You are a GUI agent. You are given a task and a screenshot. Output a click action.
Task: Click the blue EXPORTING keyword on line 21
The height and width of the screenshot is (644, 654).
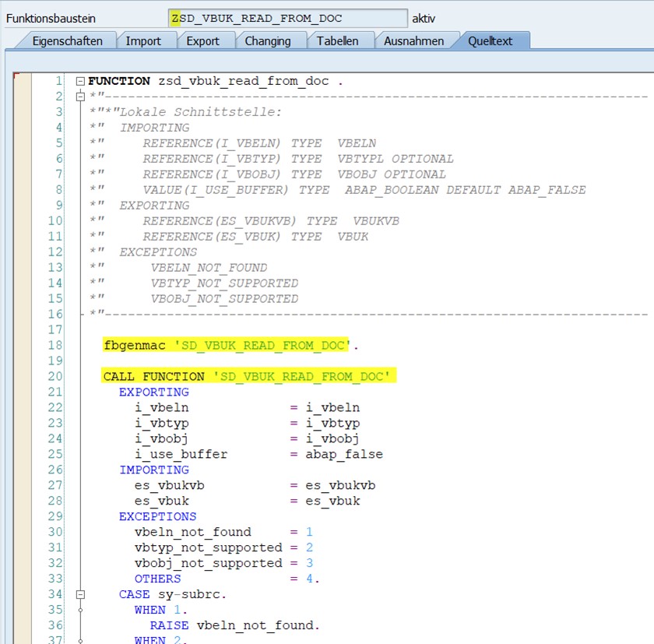tap(154, 392)
